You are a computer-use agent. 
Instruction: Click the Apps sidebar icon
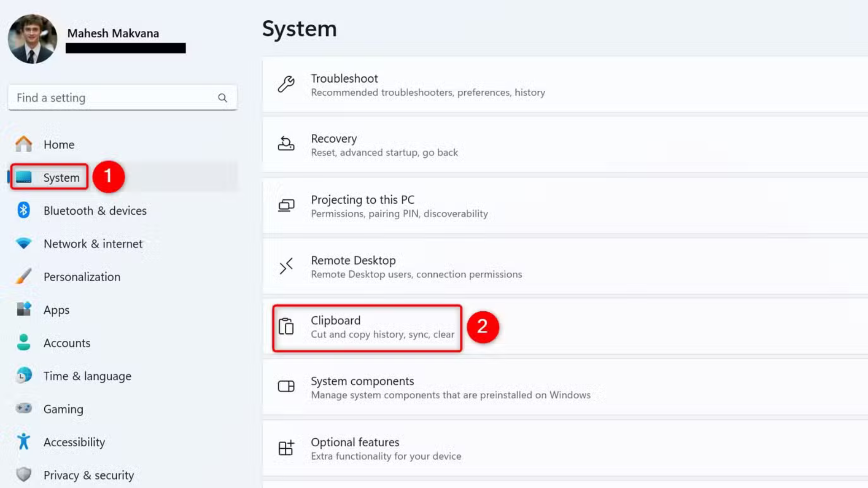[x=23, y=310]
